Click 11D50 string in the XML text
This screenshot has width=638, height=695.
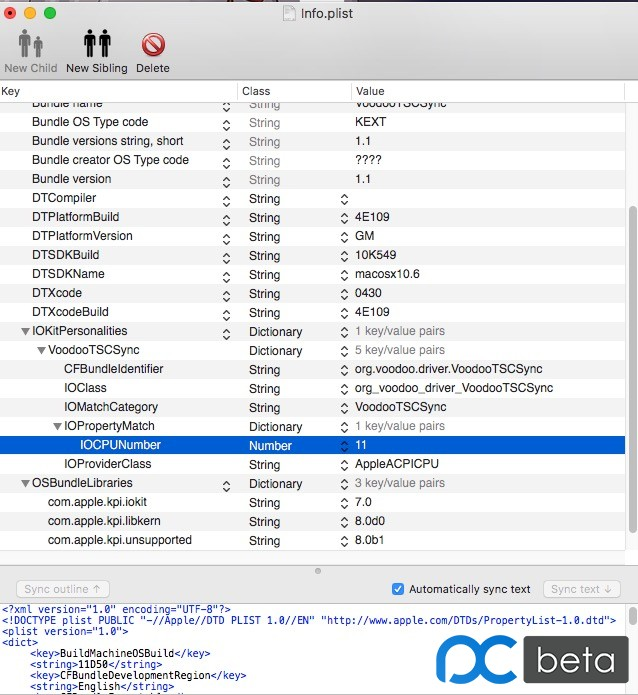(x=93, y=664)
